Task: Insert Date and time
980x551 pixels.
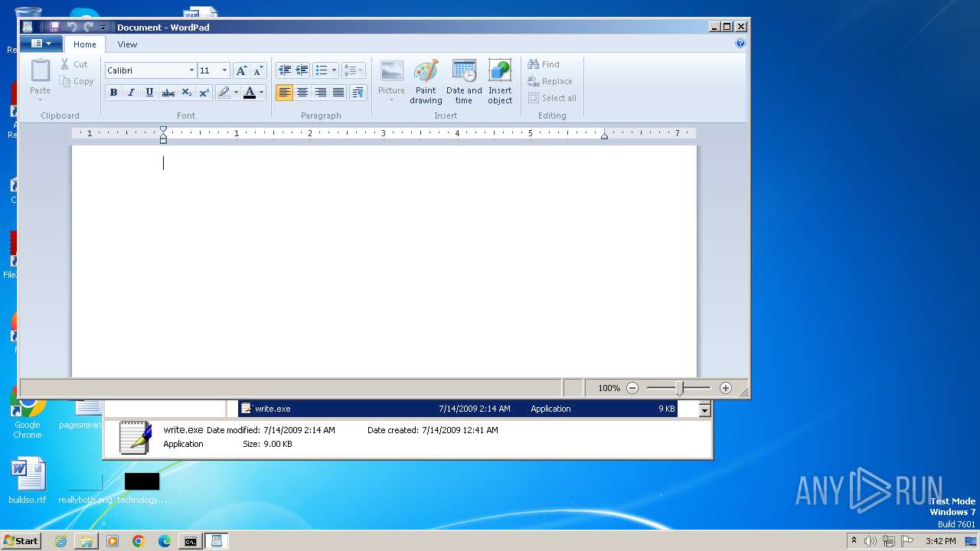Action: [464, 81]
